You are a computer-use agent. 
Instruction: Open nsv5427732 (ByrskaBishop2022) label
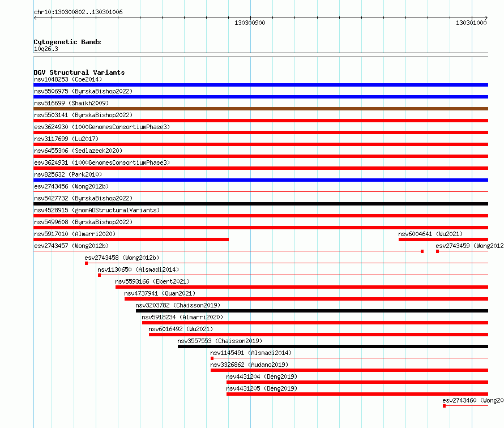click(83, 198)
